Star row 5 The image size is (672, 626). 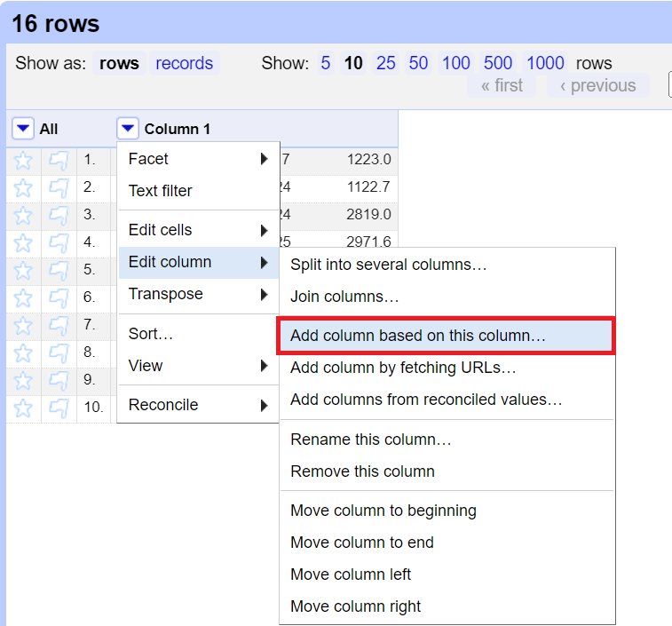click(x=23, y=271)
